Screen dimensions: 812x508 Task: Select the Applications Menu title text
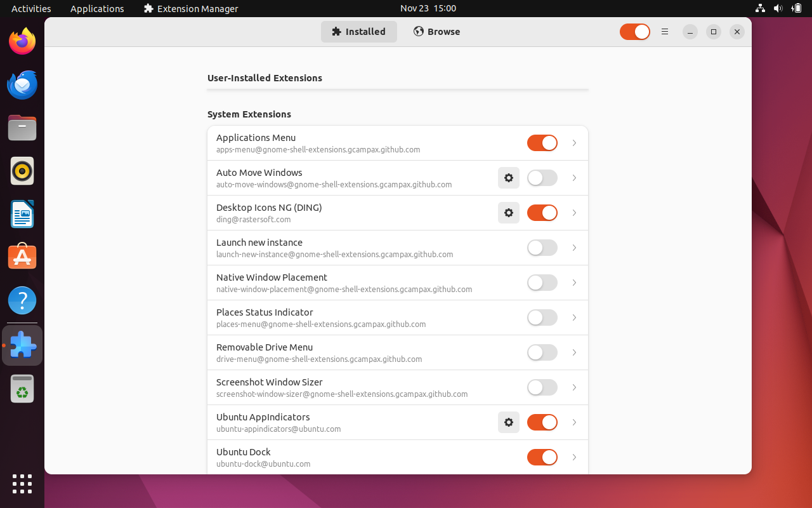256,138
